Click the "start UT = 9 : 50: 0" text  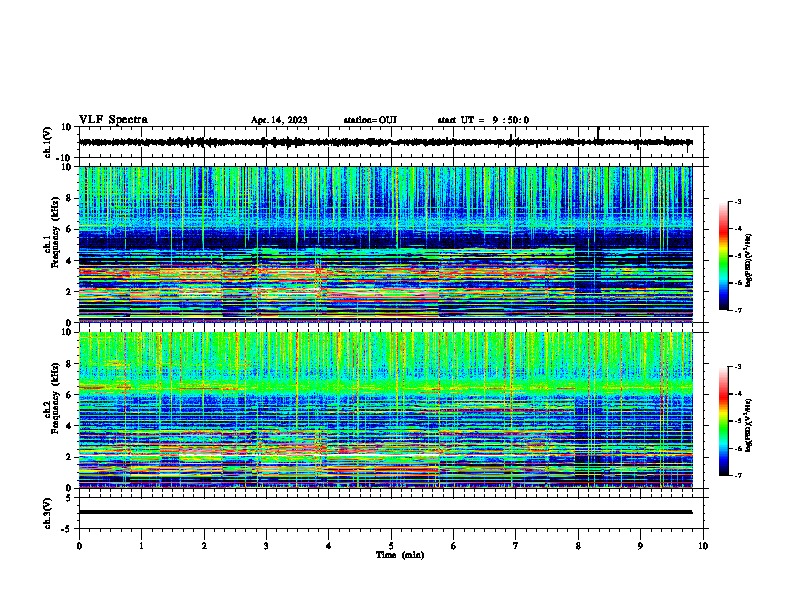point(483,120)
